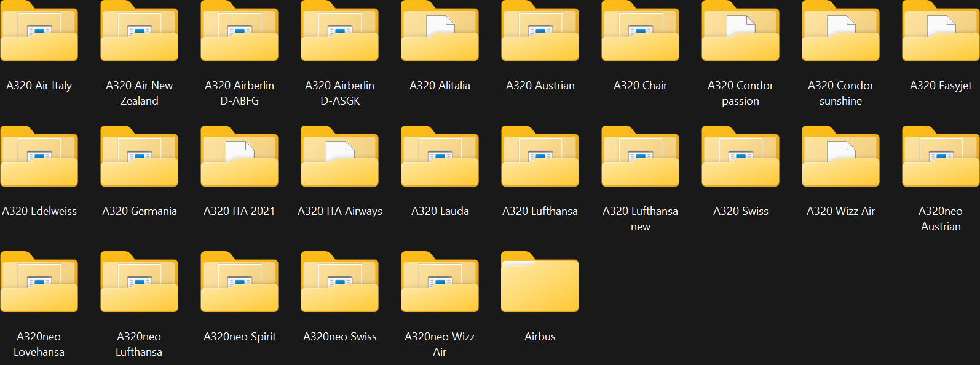
Task: Click the 'A320 Chair' name label
Action: tap(641, 86)
